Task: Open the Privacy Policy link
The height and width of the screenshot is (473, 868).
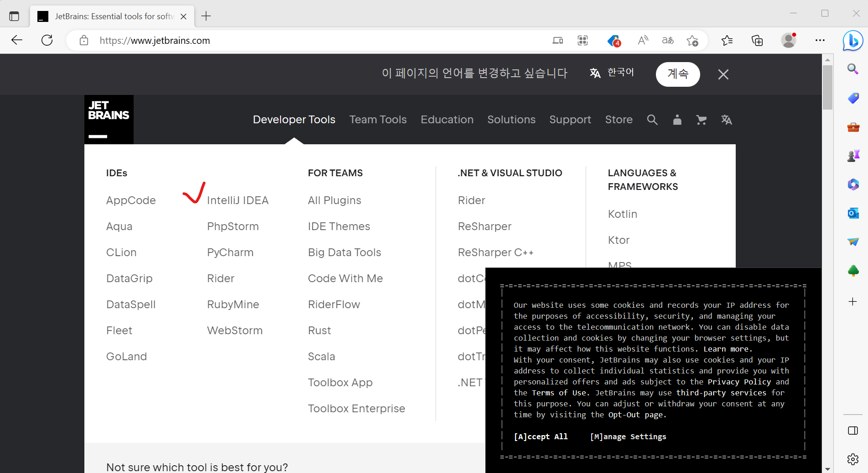Action: [x=739, y=382]
